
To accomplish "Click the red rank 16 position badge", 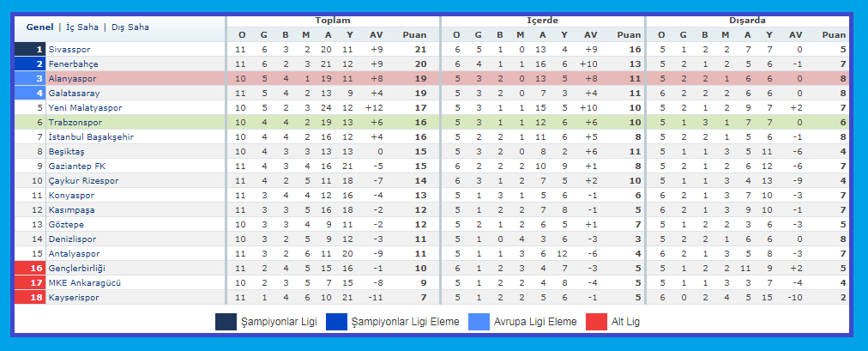I will 30,268.
